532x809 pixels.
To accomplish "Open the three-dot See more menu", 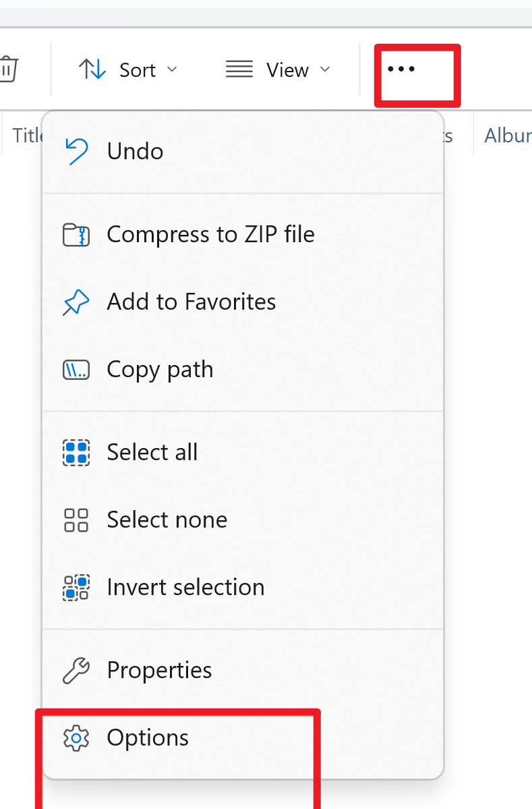I will [x=401, y=69].
